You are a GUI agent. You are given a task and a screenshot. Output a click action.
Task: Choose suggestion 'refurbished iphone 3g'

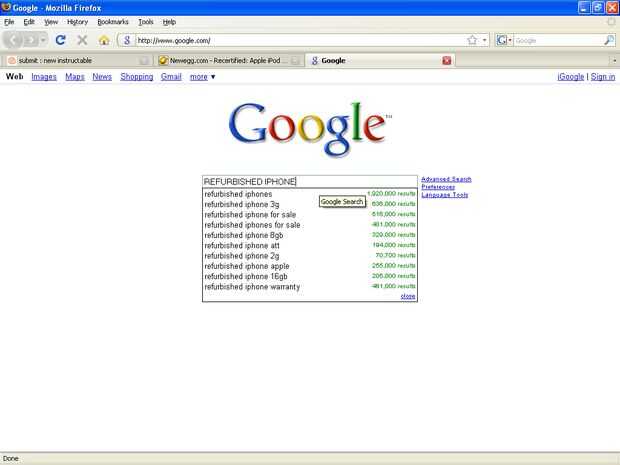(x=310, y=204)
